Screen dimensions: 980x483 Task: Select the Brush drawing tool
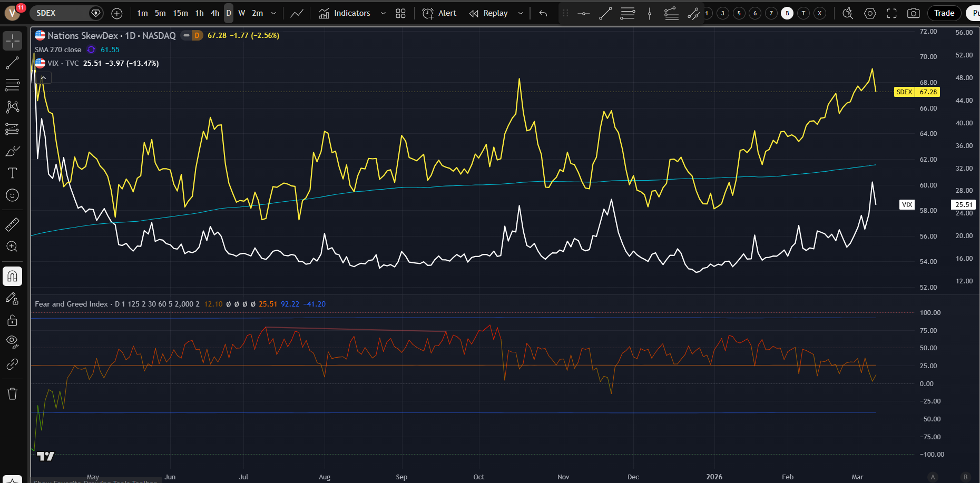pos(12,152)
